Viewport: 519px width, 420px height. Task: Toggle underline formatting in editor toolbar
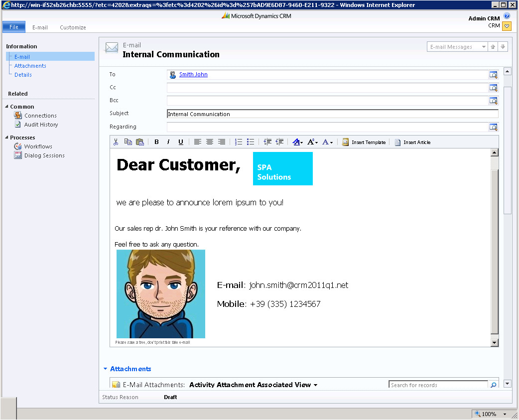(180, 142)
